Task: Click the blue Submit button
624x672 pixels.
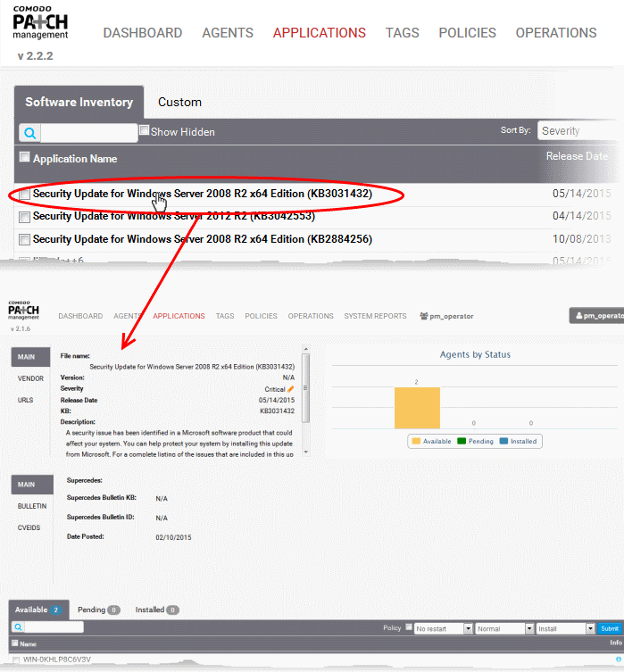Action: [609, 628]
